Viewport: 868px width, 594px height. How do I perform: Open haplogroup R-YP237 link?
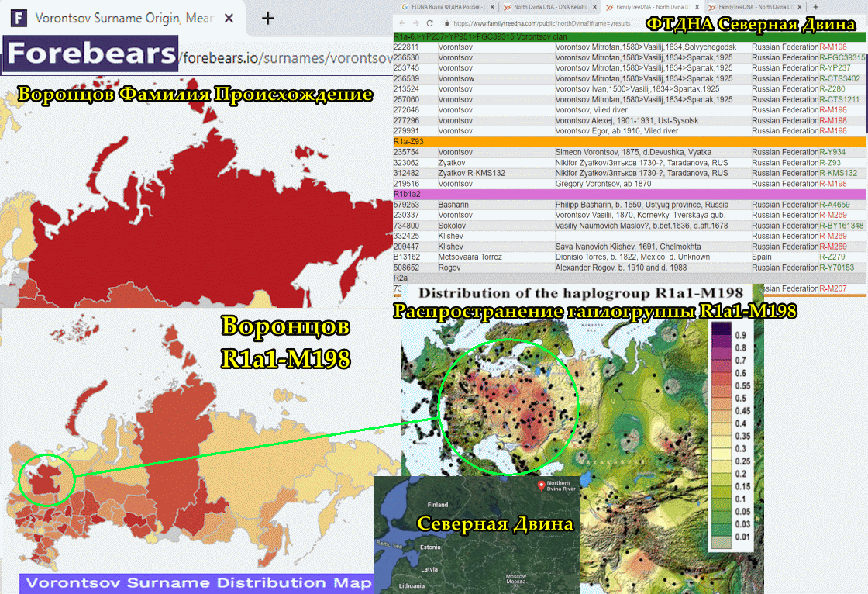[x=835, y=68]
